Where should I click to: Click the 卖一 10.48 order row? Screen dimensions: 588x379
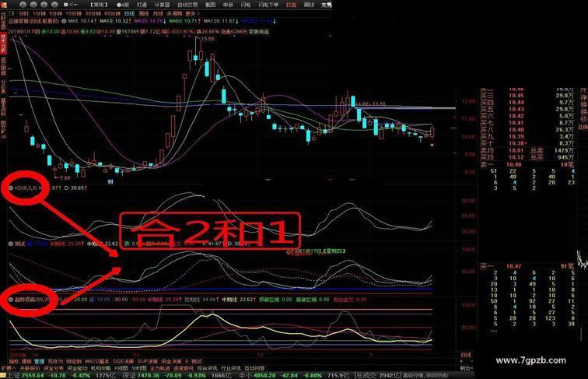(x=527, y=164)
